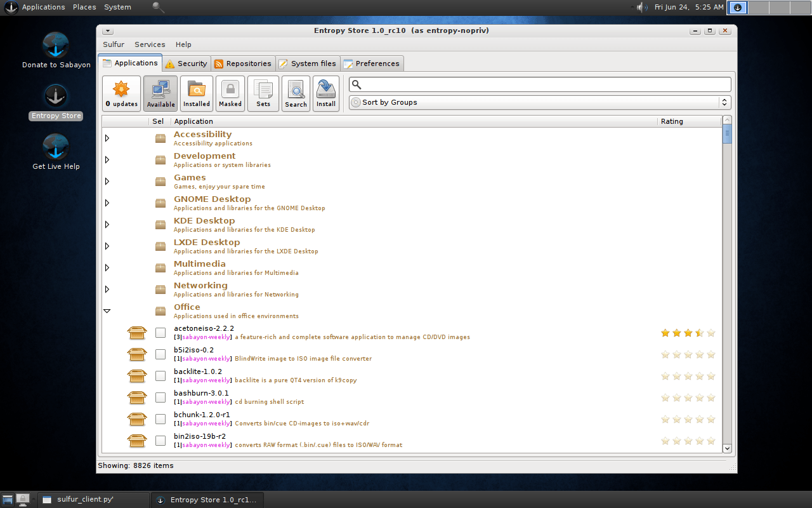Screen dimensions: 812x508
Task: Click the Rating column header
Action: click(690, 121)
